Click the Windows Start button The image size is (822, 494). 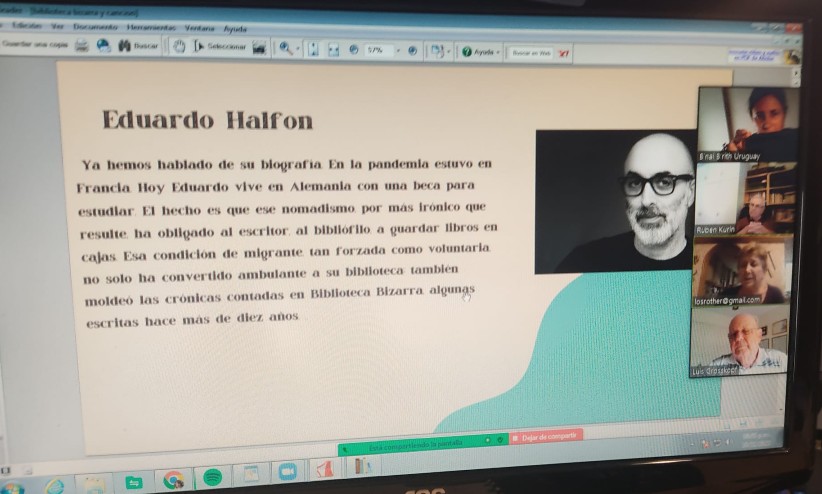(x=12, y=488)
